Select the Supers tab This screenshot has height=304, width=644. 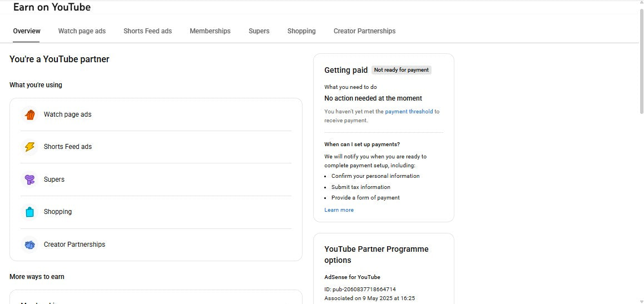pyautogui.click(x=259, y=31)
